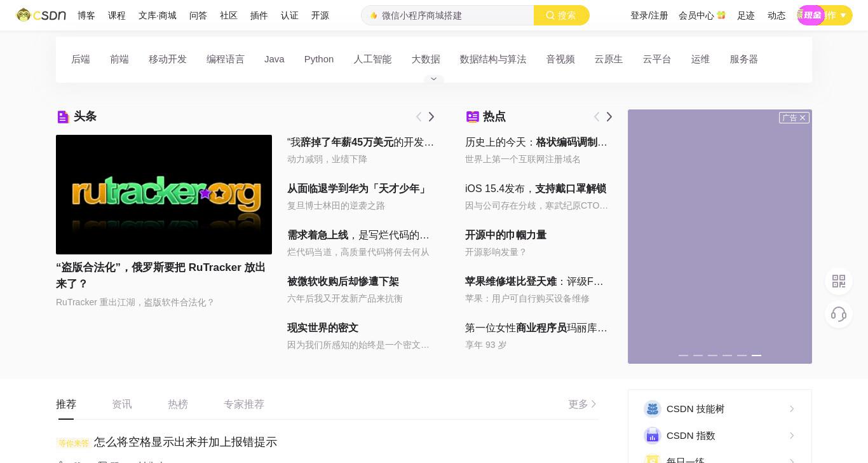Show previous headlines with left arrow in 头条

pos(419,116)
